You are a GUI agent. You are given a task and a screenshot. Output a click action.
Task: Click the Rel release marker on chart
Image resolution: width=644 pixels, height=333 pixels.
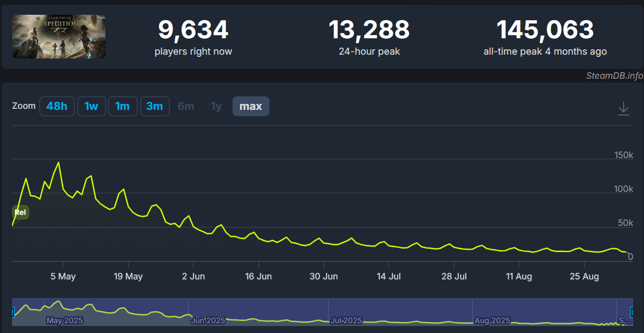coord(20,212)
